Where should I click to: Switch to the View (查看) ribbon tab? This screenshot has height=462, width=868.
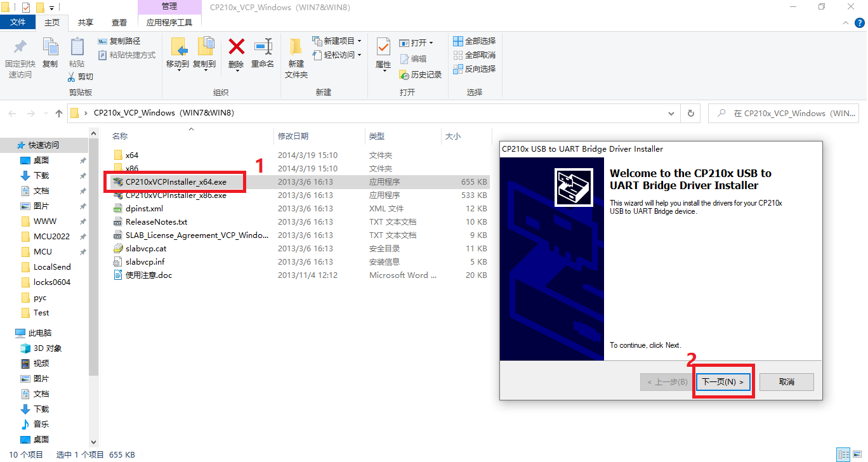coord(119,22)
